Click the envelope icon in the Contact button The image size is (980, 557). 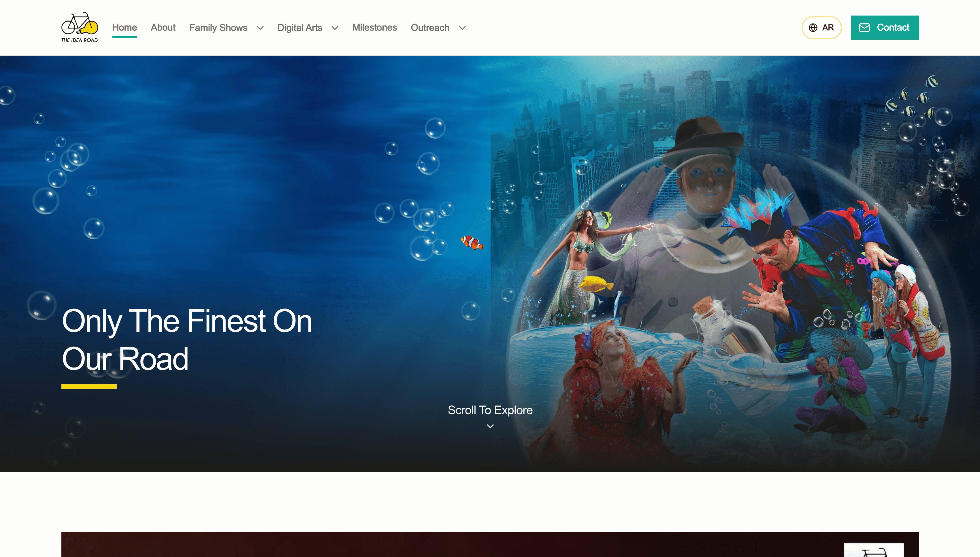pyautogui.click(x=864, y=28)
